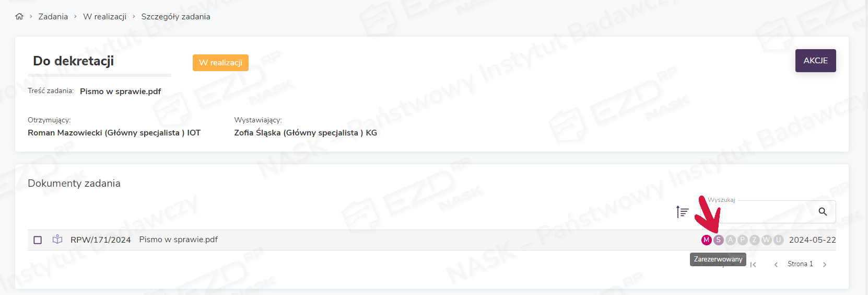The height and width of the screenshot is (295, 868).
Task: Click the gray A status badge
Action: [x=730, y=240]
